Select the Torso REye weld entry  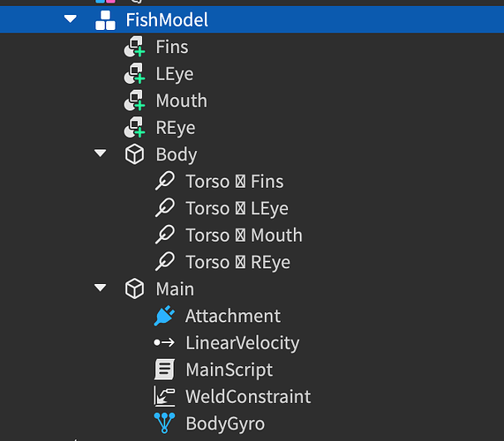pyautogui.click(x=238, y=262)
